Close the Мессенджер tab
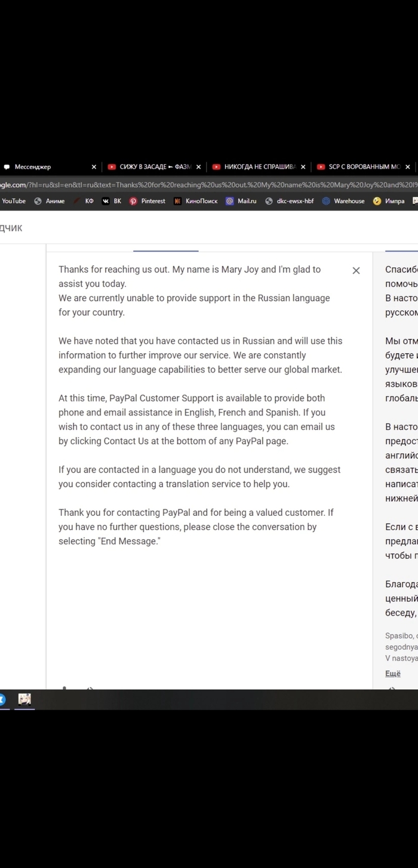 coord(94,167)
